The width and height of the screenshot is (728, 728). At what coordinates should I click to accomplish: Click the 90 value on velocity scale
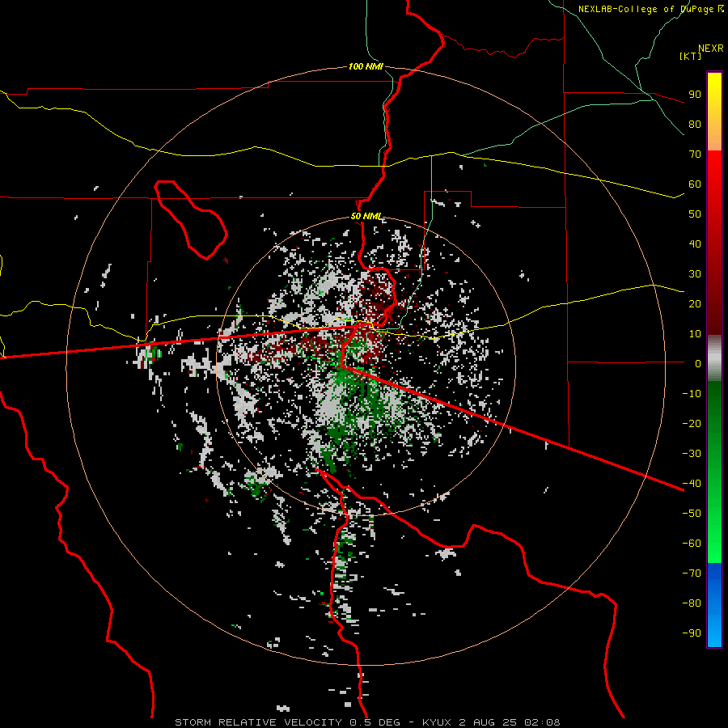pos(695,95)
